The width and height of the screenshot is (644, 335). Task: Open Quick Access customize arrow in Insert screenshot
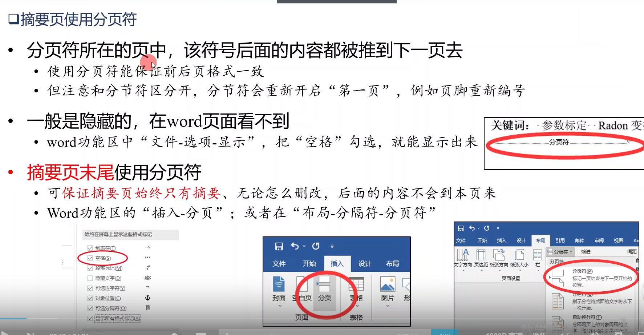332,246
